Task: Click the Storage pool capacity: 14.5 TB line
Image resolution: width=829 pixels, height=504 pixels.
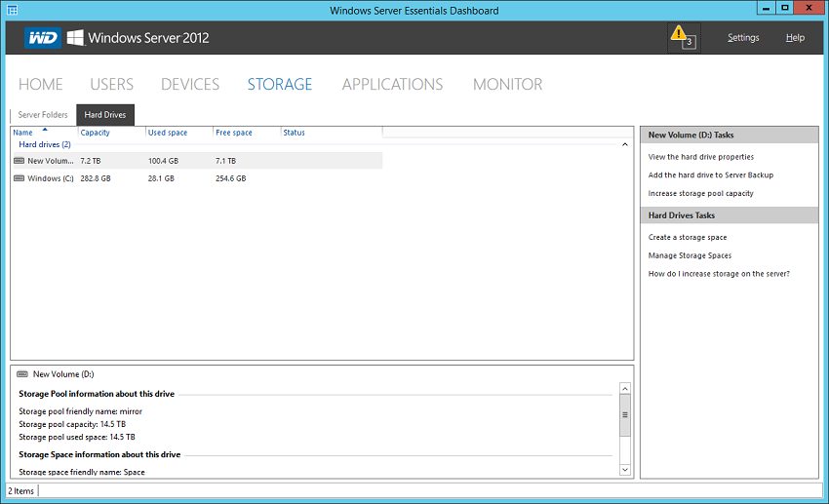Action: 72,424
